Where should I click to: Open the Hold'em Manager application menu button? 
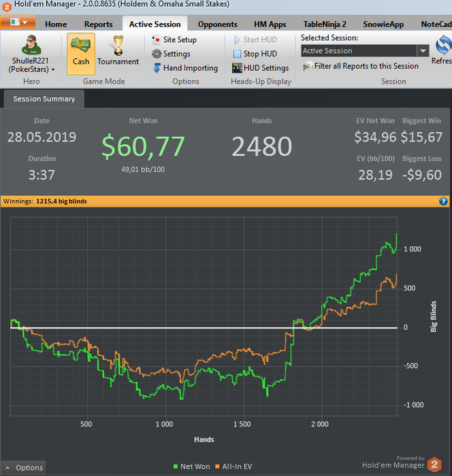pyautogui.click(x=18, y=22)
